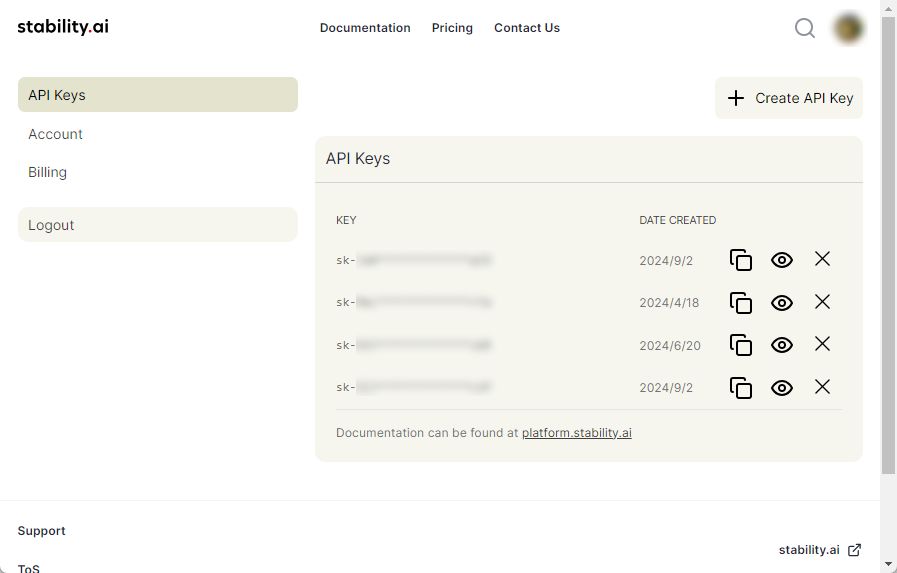
Task: Click the 2024/4/18 date cell
Action: pyautogui.click(x=669, y=303)
